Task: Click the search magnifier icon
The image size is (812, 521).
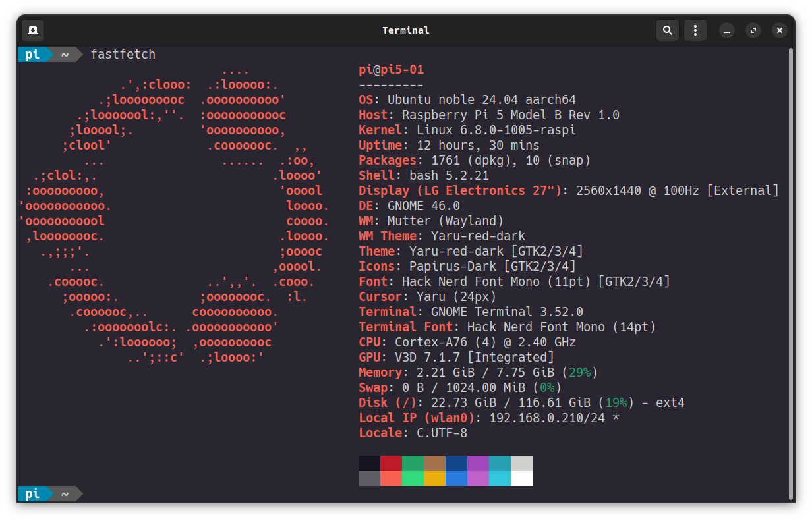Action: click(668, 30)
